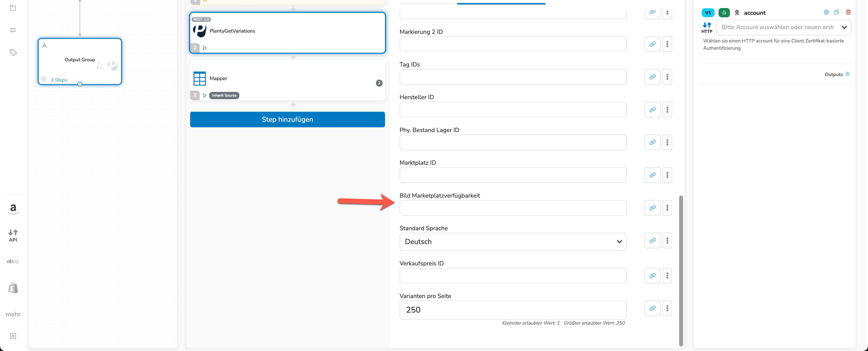This screenshot has height=351, width=868.
Task: Click the Amazon icon in the sidebar
Action: coord(13,208)
